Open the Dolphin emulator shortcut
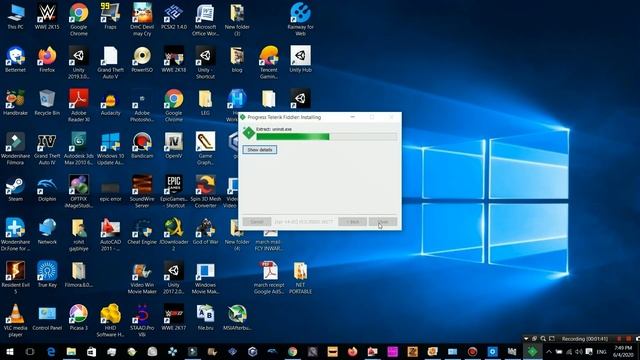The image size is (640, 360). (47, 189)
